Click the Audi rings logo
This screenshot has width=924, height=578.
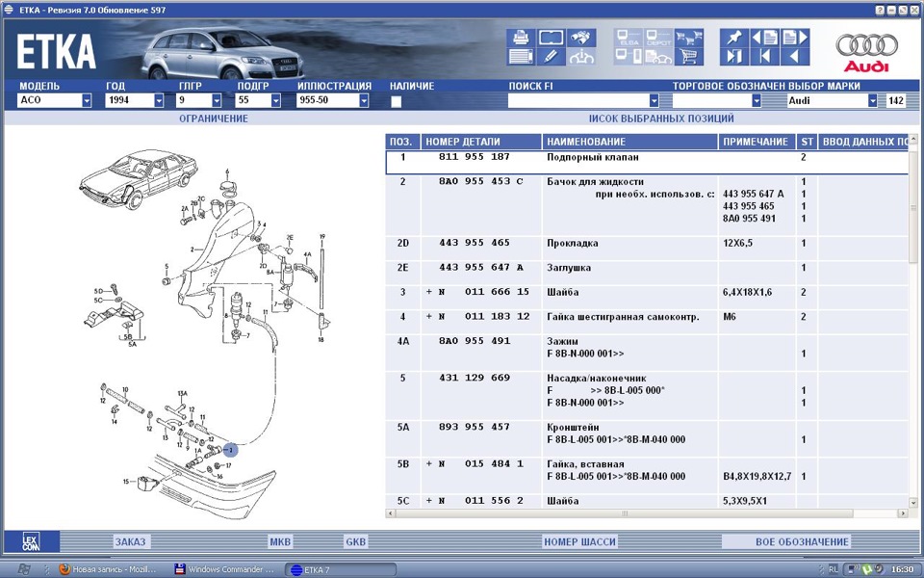[x=864, y=43]
